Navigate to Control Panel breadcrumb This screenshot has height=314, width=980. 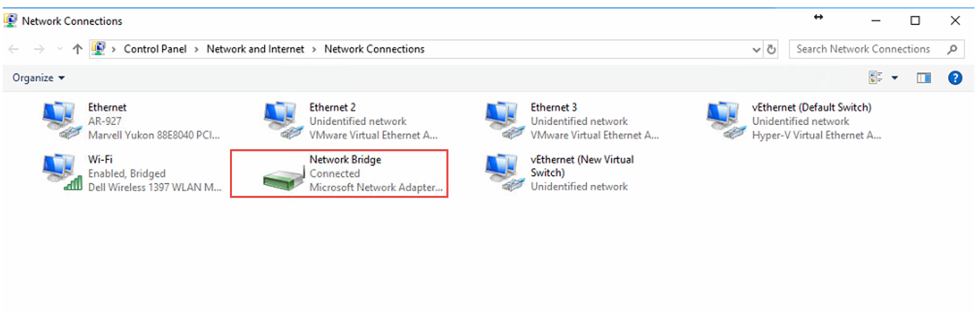[x=155, y=49]
